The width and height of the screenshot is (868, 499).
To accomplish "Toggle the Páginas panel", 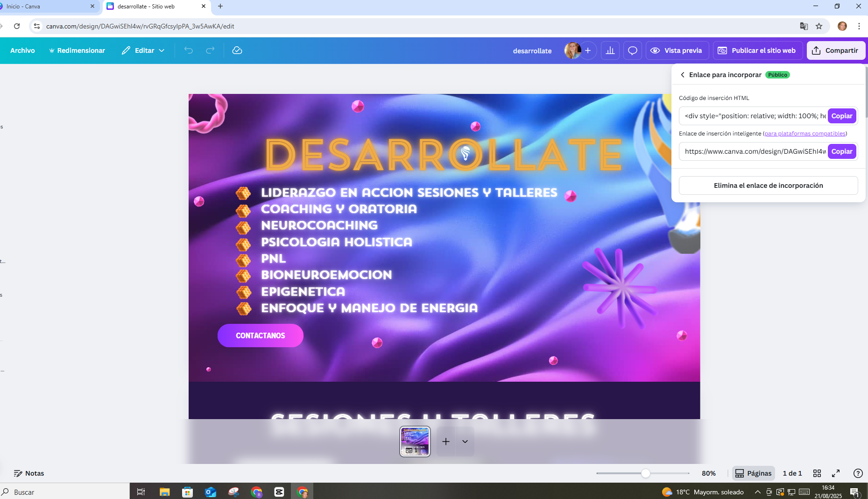I will click(753, 473).
